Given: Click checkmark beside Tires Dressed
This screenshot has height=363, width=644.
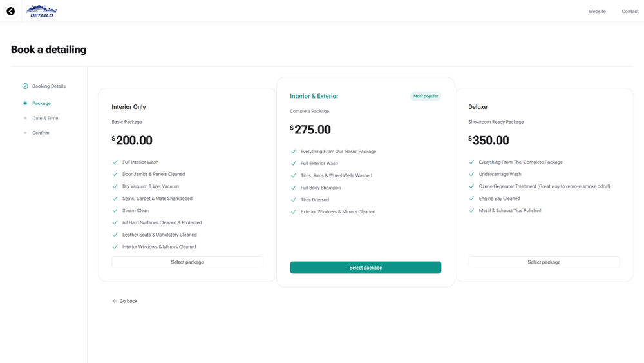Looking at the screenshot, I should click(x=293, y=200).
